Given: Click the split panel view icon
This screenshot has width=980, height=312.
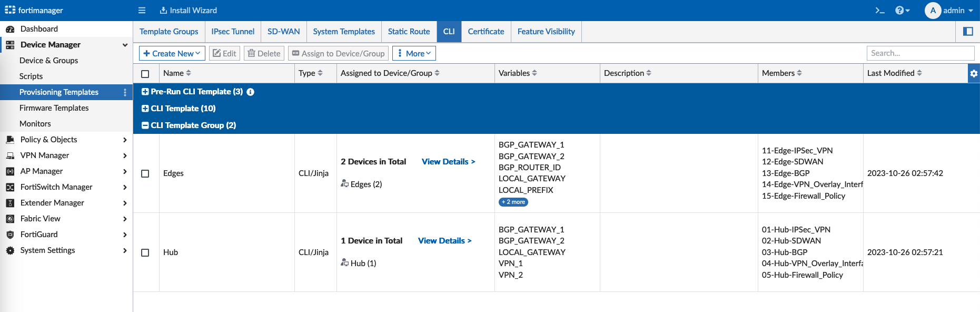Looking at the screenshot, I should pyautogui.click(x=968, y=32).
